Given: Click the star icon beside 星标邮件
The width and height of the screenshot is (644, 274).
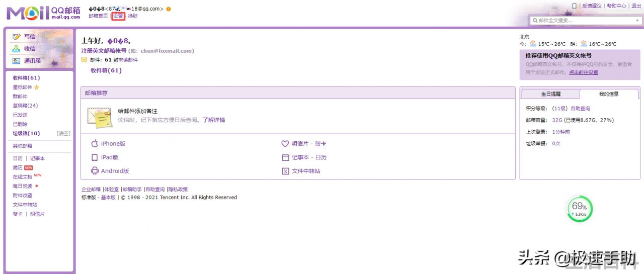Looking at the screenshot, I should pos(36,87).
